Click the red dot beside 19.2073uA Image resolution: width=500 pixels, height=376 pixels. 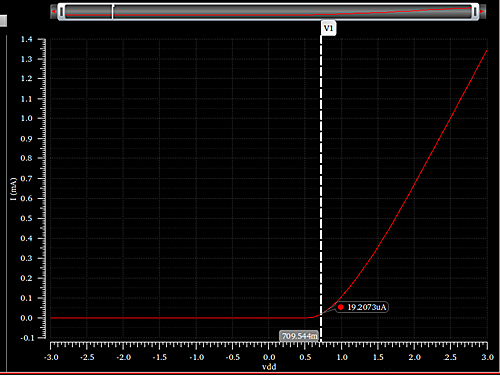[x=341, y=307]
